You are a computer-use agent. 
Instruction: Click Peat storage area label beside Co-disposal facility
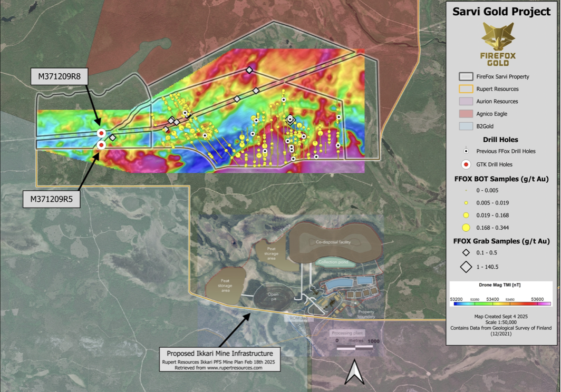[271, 253]
